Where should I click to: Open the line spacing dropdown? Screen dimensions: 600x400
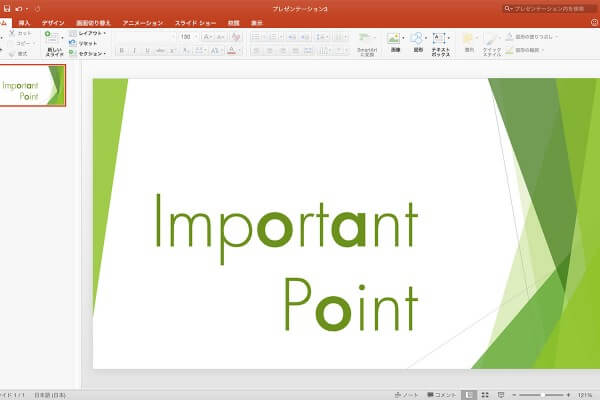click(321, 37)
